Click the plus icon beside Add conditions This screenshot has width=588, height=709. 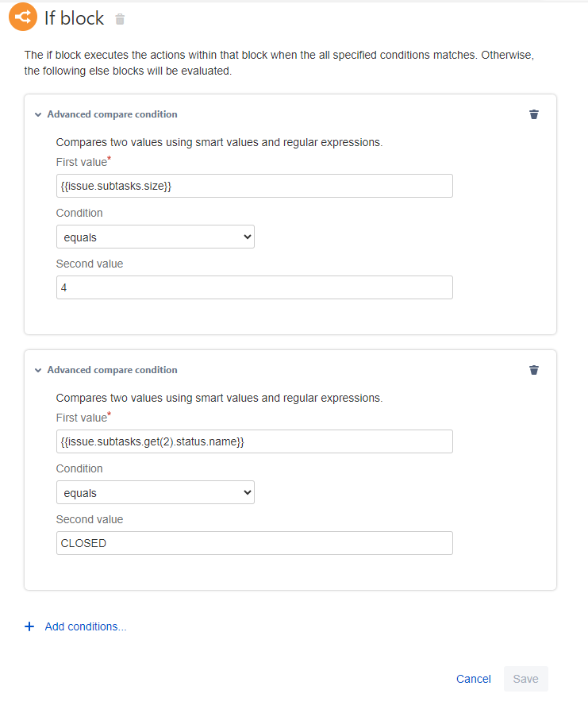pos(29,626)
